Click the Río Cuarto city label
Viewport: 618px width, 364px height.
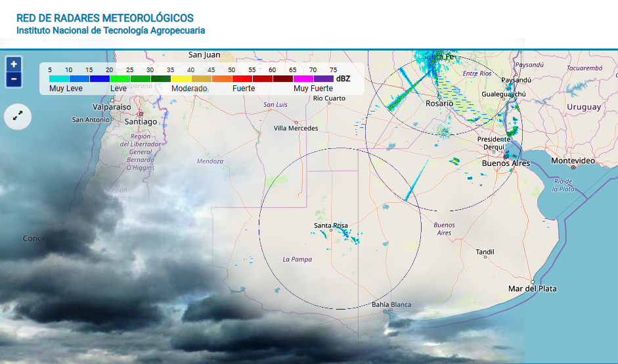tap(329, 98)
